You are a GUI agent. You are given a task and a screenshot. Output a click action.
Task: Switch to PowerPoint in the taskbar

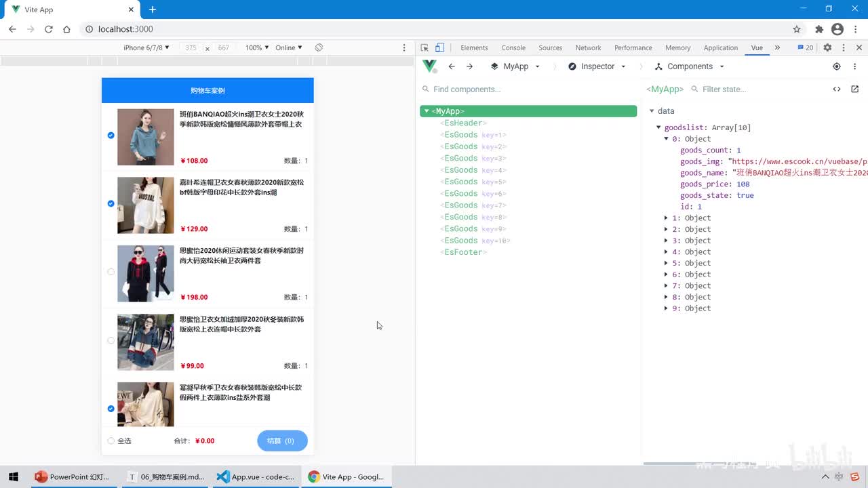coord(75,476)
